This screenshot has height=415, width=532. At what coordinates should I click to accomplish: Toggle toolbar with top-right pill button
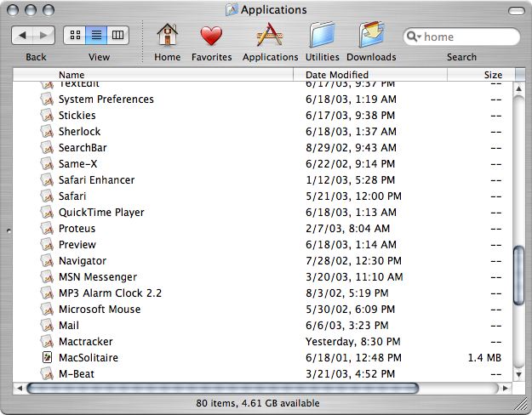[517, 11]
